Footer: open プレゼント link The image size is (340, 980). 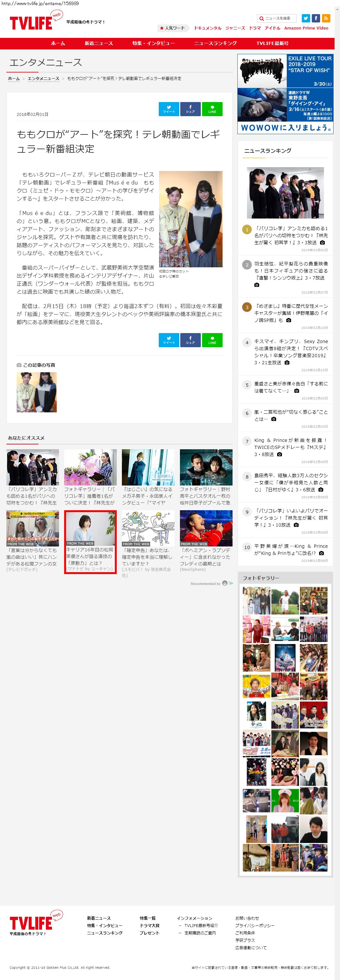click(x=149, y=933)
